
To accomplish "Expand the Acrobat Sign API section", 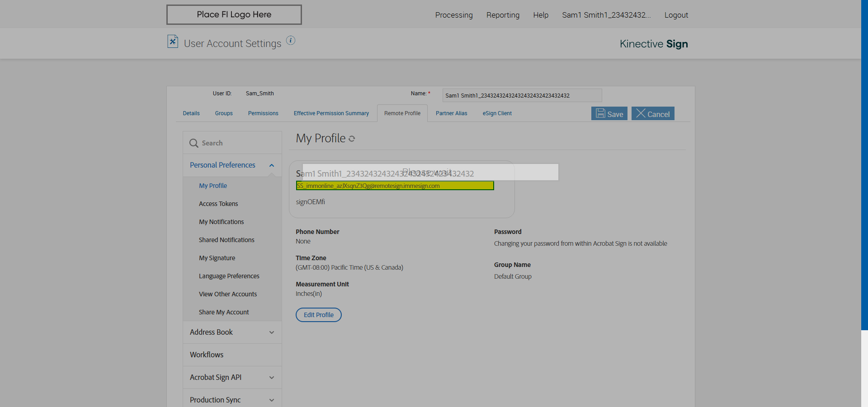I will pos(272,378).
